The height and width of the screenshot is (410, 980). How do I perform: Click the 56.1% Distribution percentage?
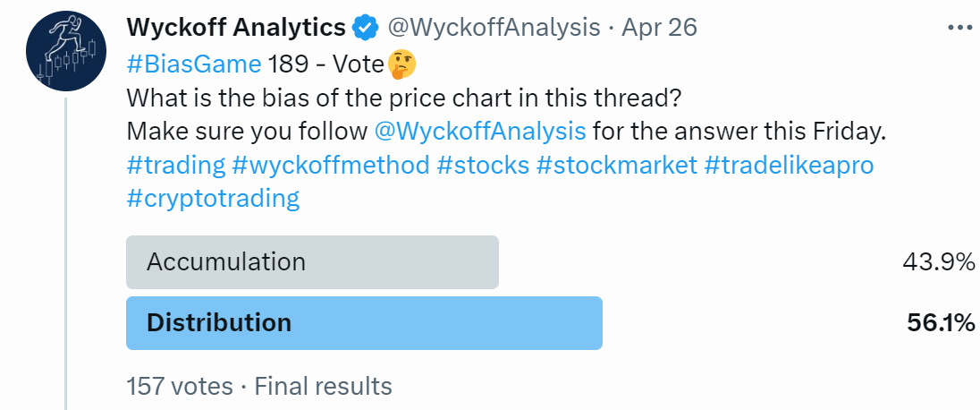pyautogui.click(x=940, y=322)
